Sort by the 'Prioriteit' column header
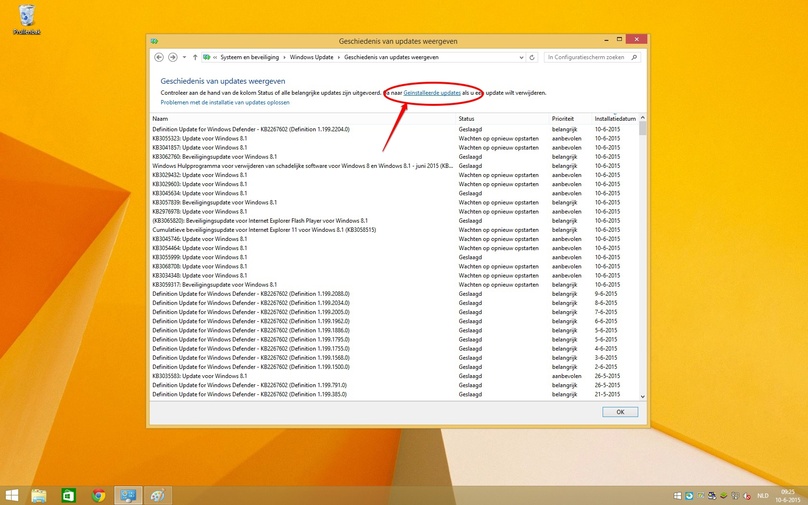 pos(570,119)
